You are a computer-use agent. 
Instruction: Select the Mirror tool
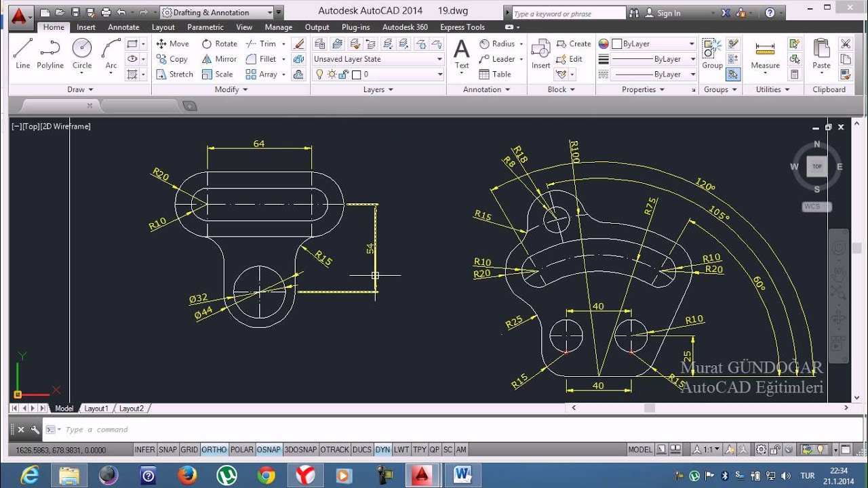tap(219, 59)
